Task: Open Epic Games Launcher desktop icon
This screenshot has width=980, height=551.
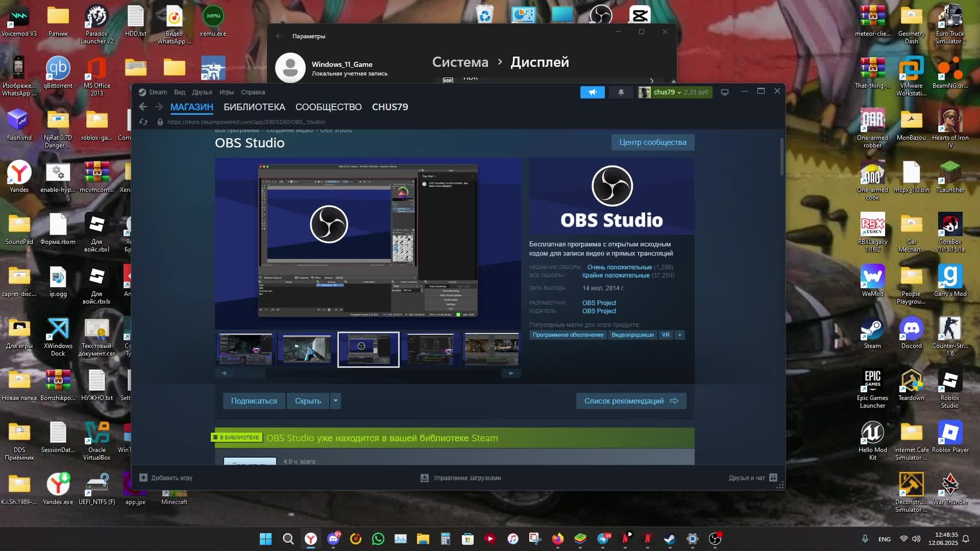Action: 872,389
